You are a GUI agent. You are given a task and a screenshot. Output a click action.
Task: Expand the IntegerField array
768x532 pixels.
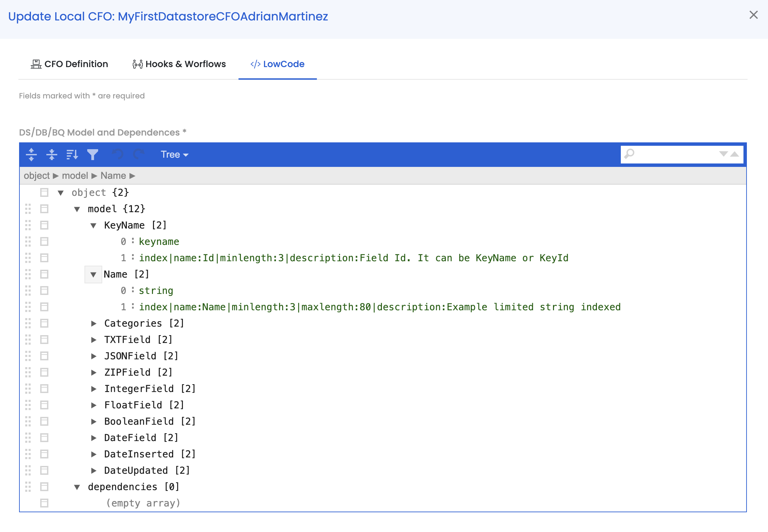click(93, 389)
